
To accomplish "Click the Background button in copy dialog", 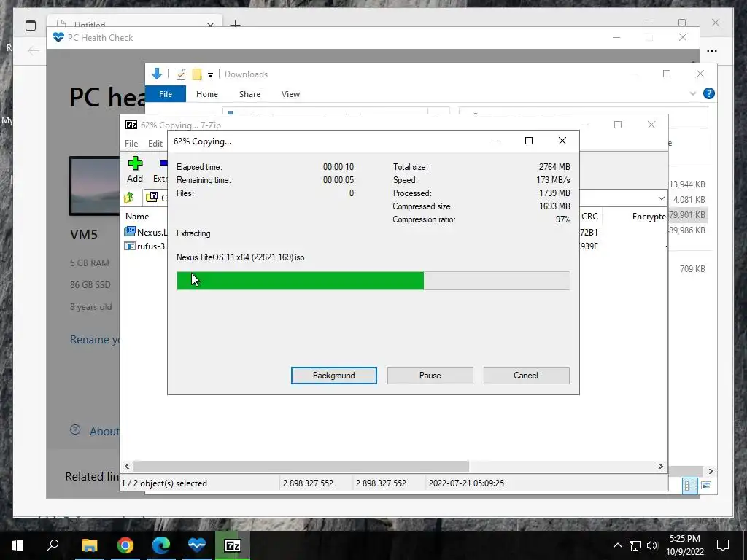I will 333,376.
